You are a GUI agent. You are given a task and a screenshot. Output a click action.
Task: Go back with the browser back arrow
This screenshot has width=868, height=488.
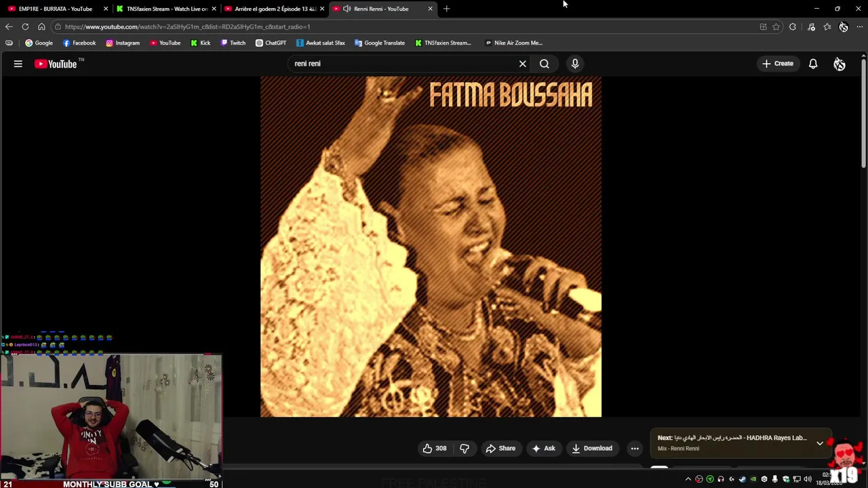point(9,26)
